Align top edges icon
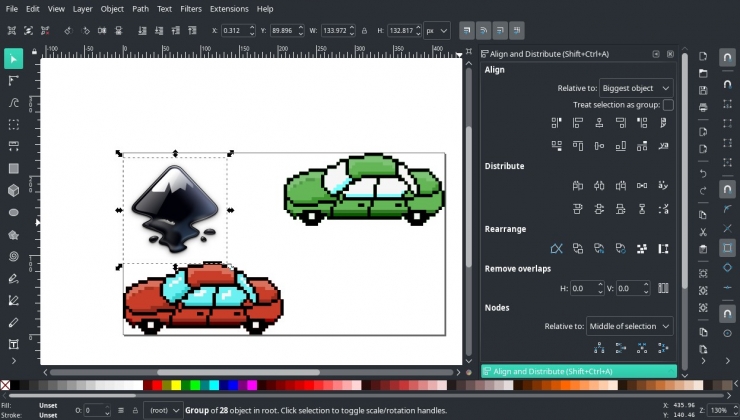740x420 pixels. click(578, 146)
